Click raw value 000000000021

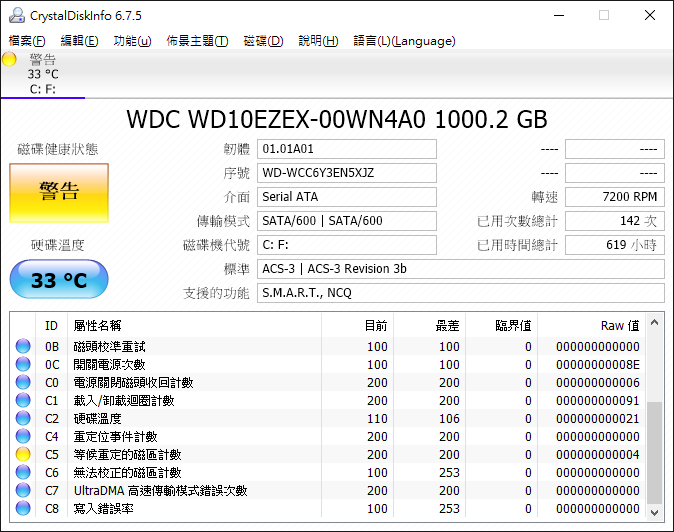597,419
